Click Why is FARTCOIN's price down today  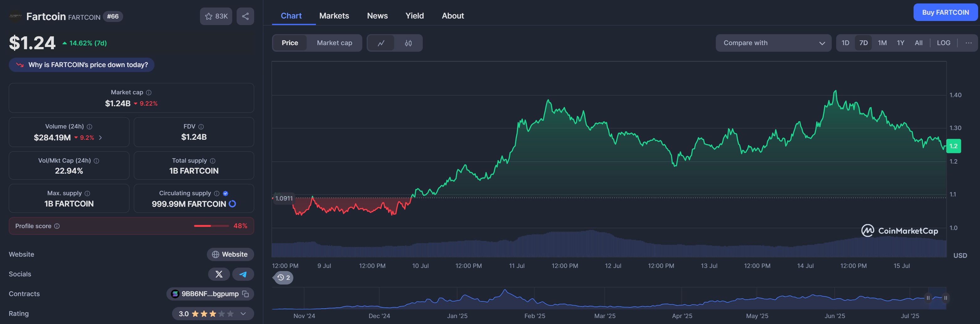(x=81, y=65)
